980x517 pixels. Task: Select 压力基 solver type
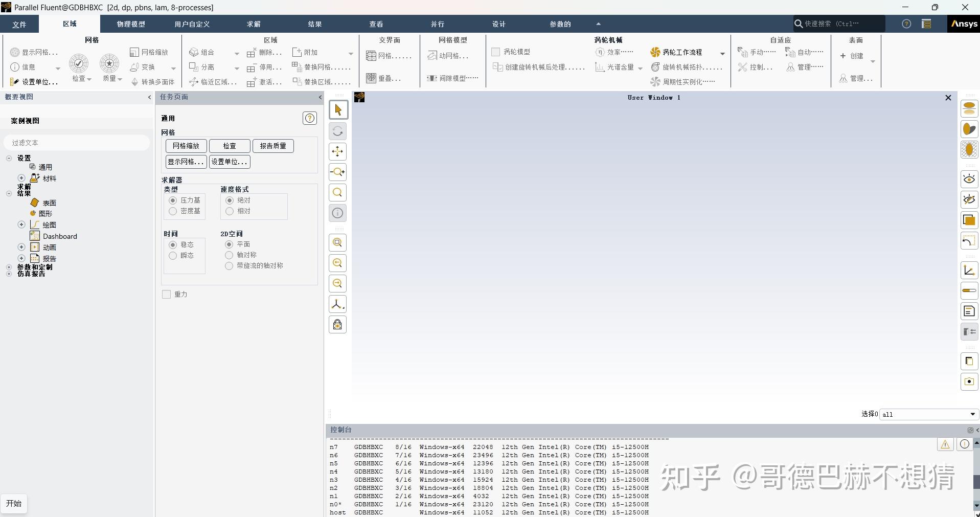click(173, 200)
